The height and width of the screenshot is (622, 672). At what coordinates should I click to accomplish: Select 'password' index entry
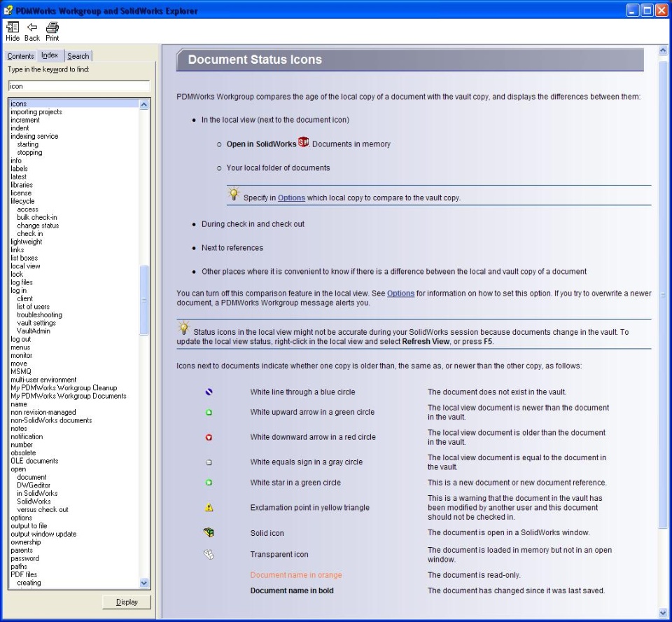pyautogui.click(x=24, y=558)
